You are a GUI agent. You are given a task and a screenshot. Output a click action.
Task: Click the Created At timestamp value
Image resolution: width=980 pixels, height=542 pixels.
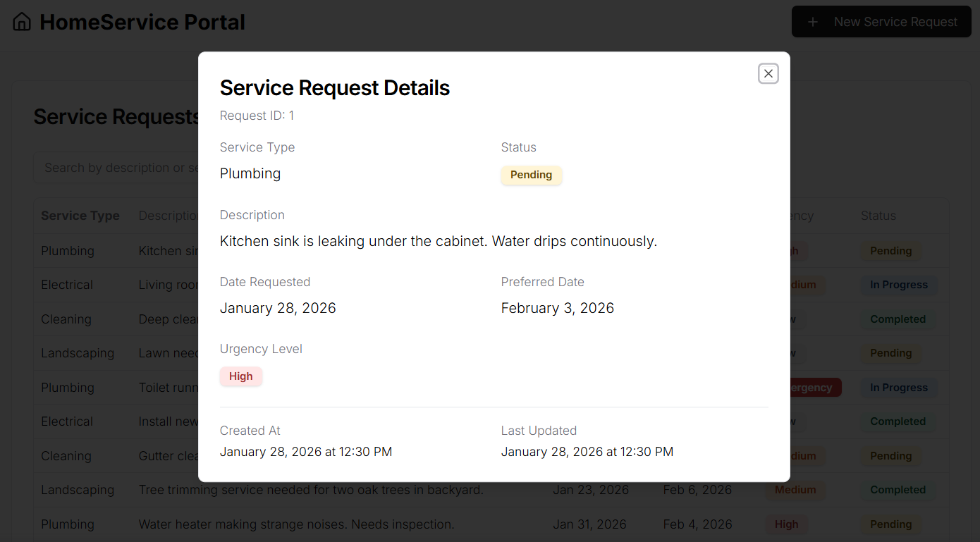pyautogui.click(x=306, y=452)
